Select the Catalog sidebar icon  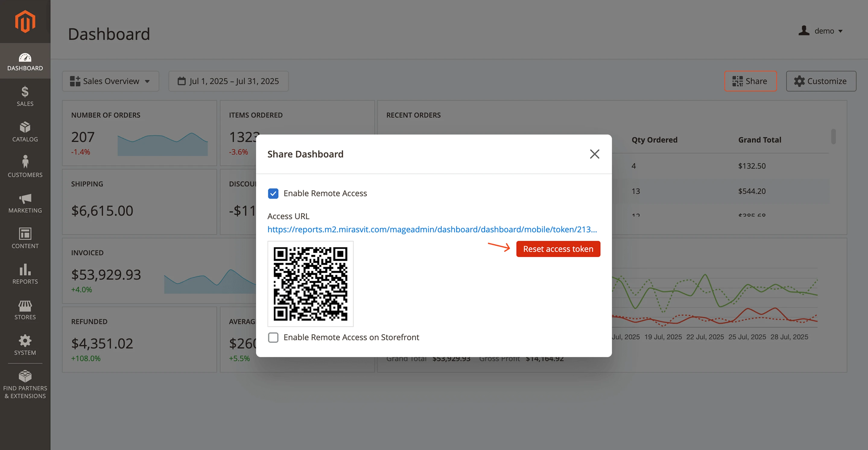pyautogui.click(x=25, y=132)
